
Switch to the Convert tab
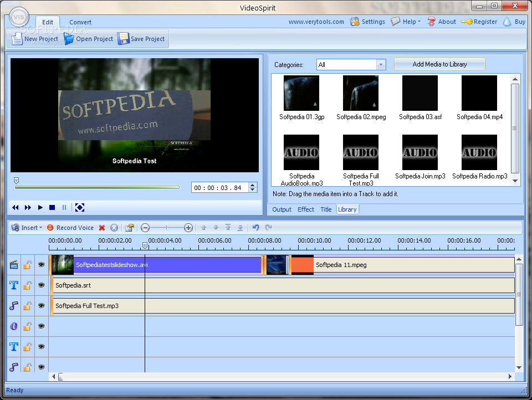click(x=80, y=22)
